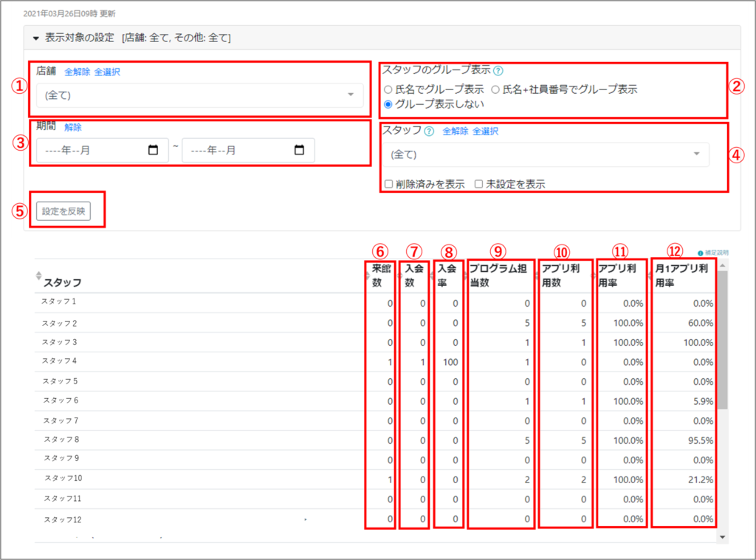The width and height of the screenshot is (756, 560).
Task: Click help icon beside スタッフ filter label
Action: 429,132
